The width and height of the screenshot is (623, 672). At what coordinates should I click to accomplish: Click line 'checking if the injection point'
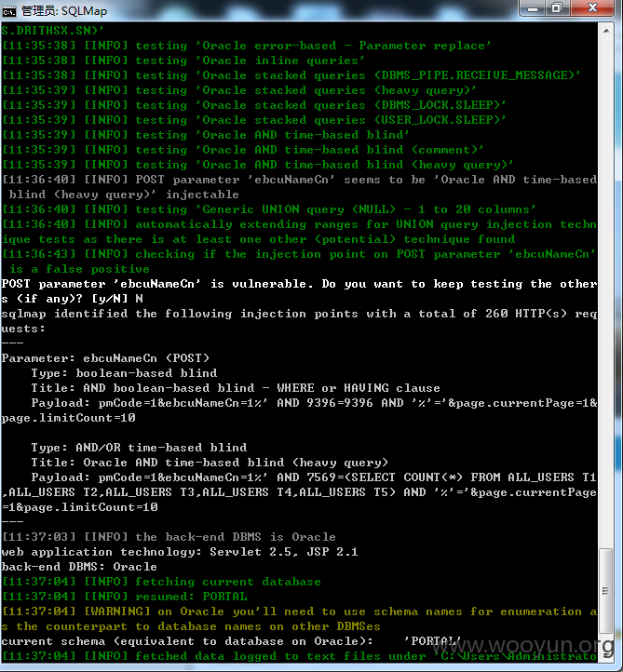pyautogui.click(x=299, y=262)
